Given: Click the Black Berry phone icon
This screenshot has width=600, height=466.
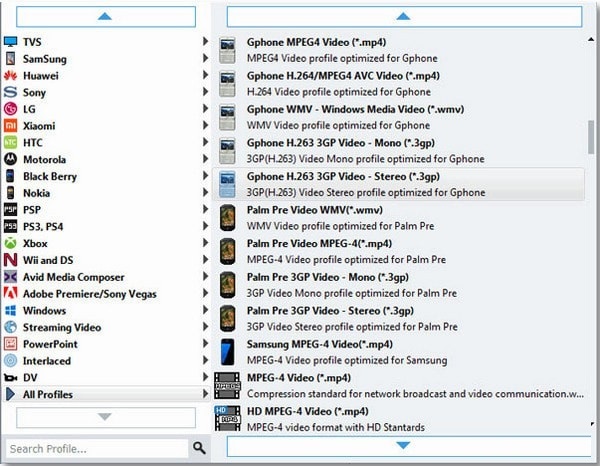Looking at the screenshot, I should tap(10, 176).
